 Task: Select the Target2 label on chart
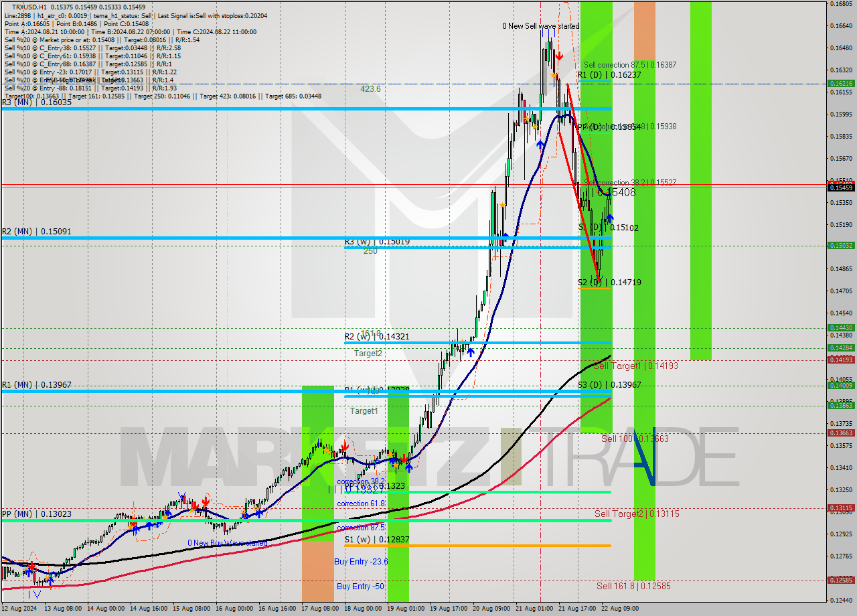[368, 353]
